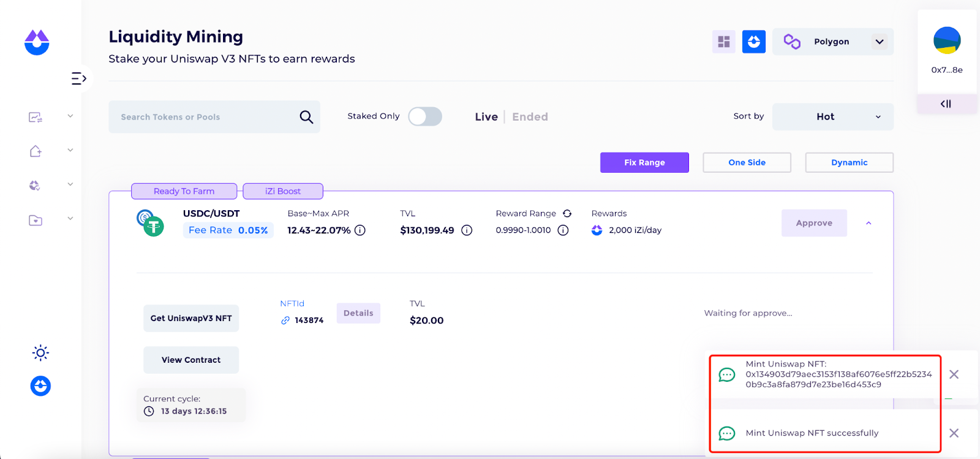Open the NFT 143874 link icon
Screen dimensions: 980x459
285,321
